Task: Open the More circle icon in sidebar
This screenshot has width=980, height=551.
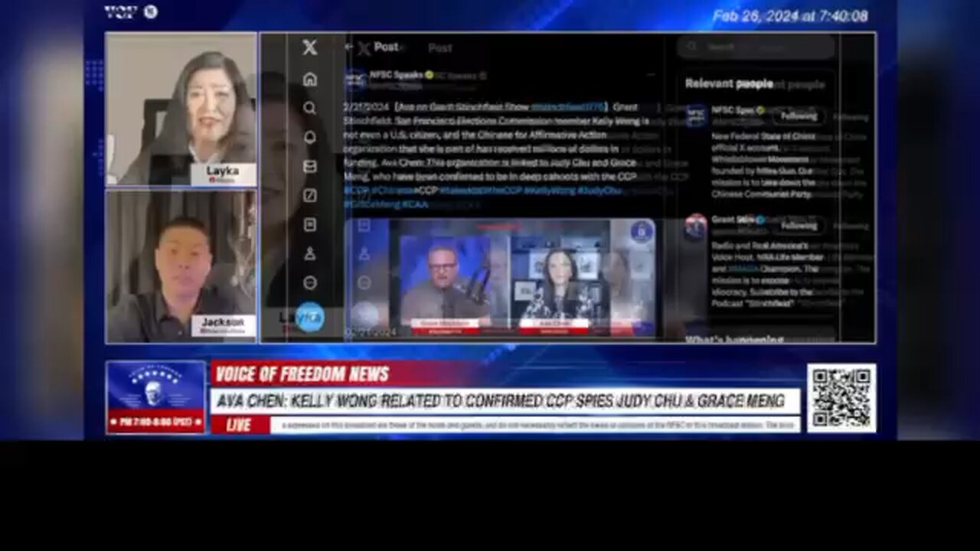Action: (x=309, y=282)
